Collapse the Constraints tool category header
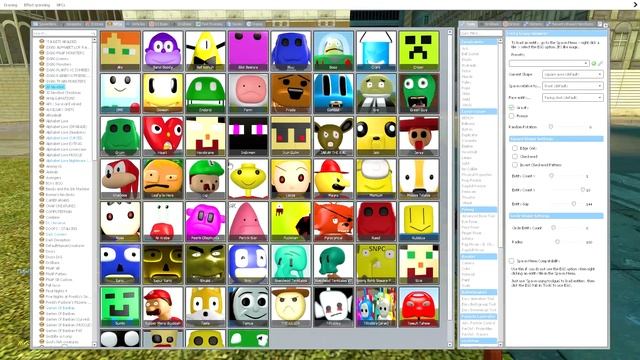The width and height of the screenshot is (640, 360). pos(478,42)
